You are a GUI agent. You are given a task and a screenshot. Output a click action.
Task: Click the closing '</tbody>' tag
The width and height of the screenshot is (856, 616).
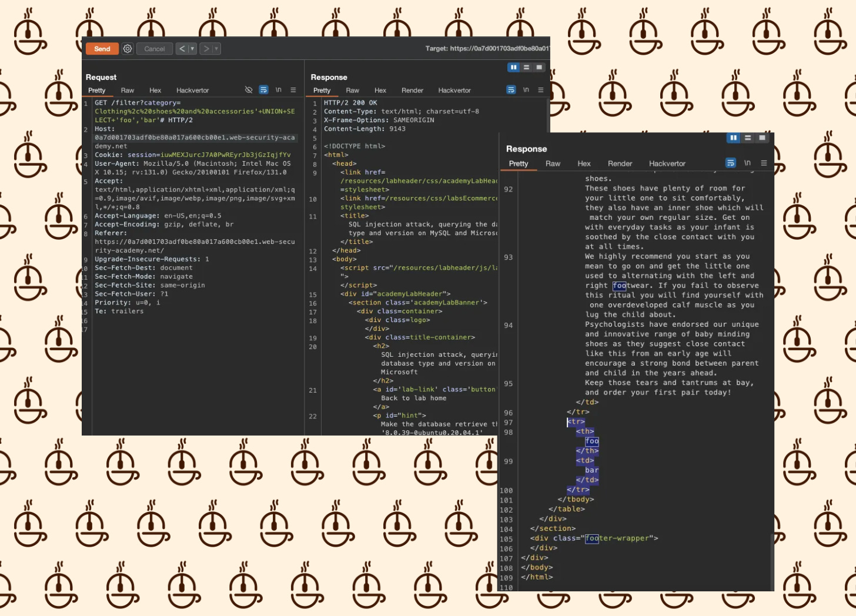[x=576, y=499]
